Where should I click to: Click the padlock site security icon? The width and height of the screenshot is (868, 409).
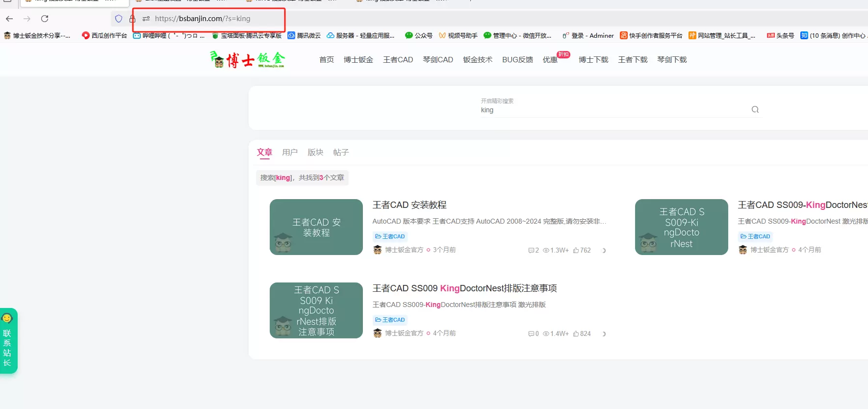point(132,19)
